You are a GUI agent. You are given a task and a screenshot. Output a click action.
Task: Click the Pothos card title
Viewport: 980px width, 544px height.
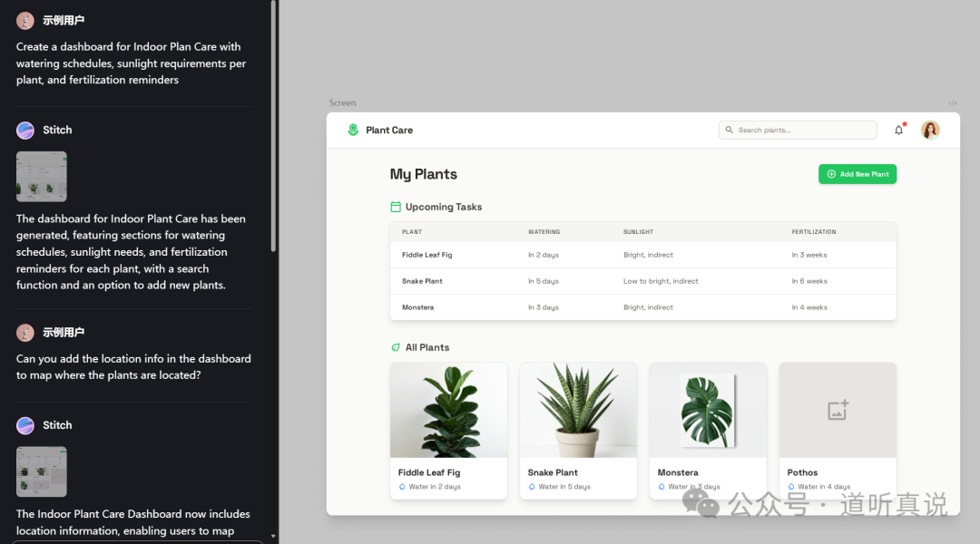click(802, 472)
